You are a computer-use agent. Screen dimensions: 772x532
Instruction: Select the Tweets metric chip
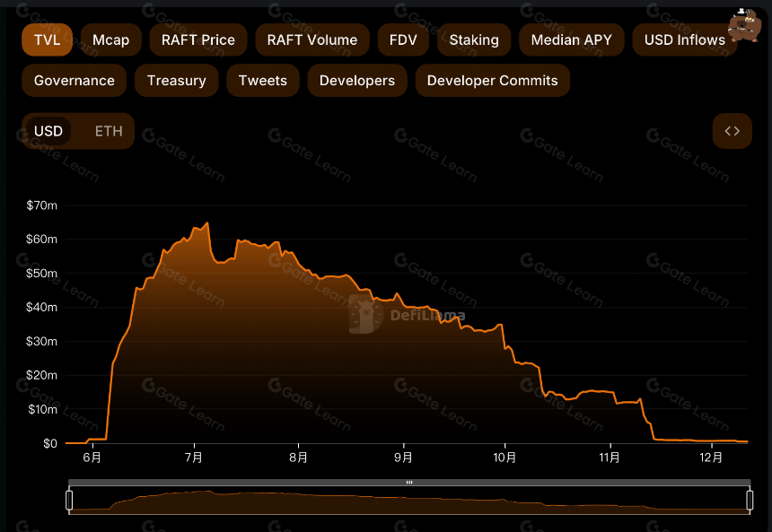click(x=263, y=80)
